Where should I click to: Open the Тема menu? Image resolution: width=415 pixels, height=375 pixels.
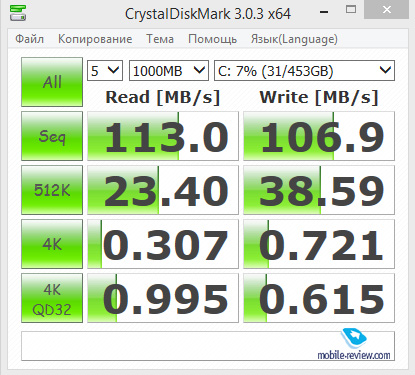pos(160,39)
